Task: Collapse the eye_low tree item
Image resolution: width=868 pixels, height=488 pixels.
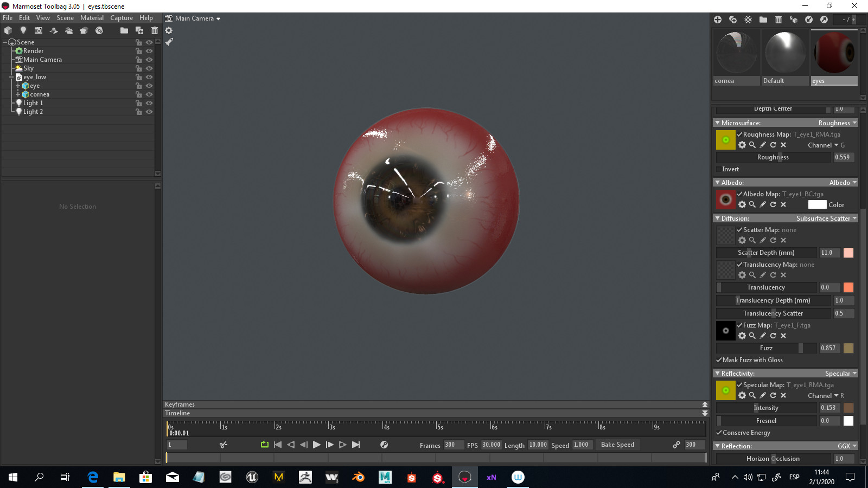Action: point(11,76)
